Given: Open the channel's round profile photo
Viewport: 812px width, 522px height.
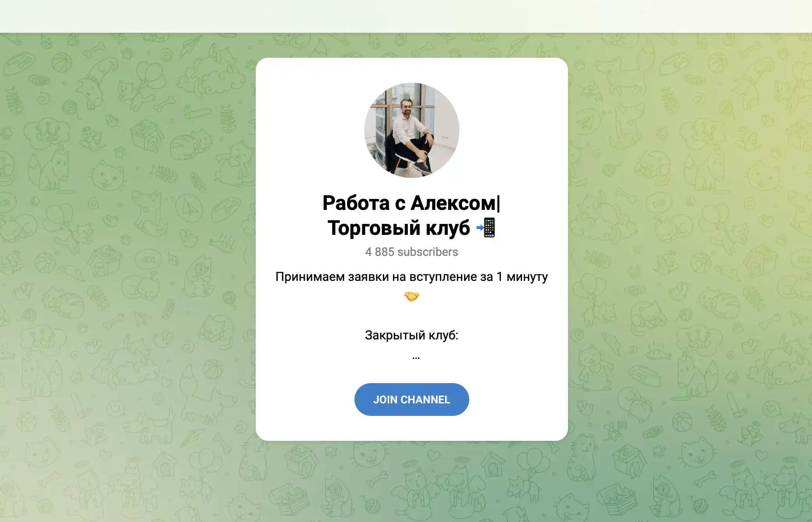Looking at the screenshot, I should 411,130.
